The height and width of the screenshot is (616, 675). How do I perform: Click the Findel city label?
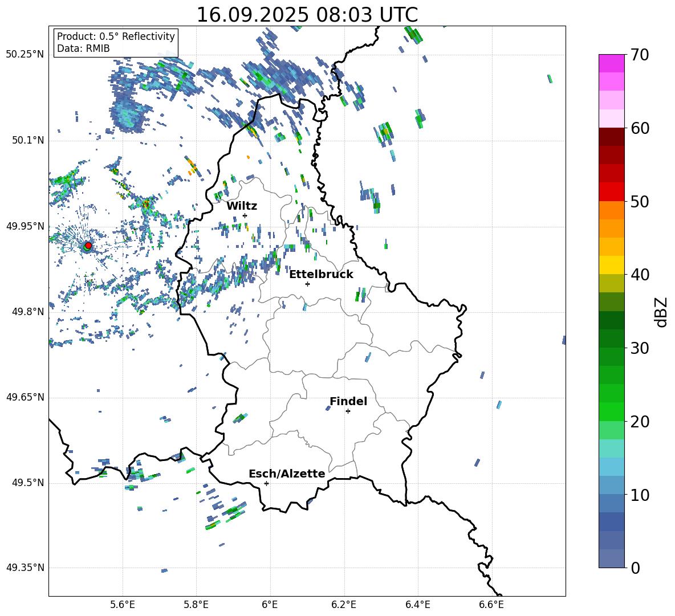point(348,401)
